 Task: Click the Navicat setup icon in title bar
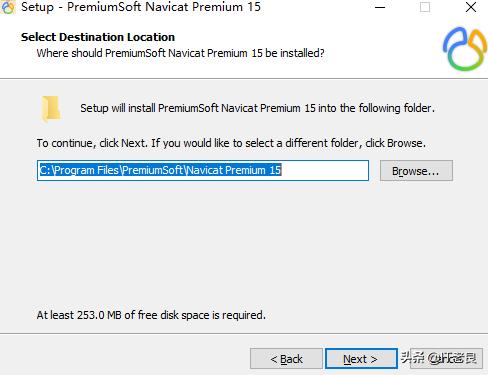pos(7,7)
